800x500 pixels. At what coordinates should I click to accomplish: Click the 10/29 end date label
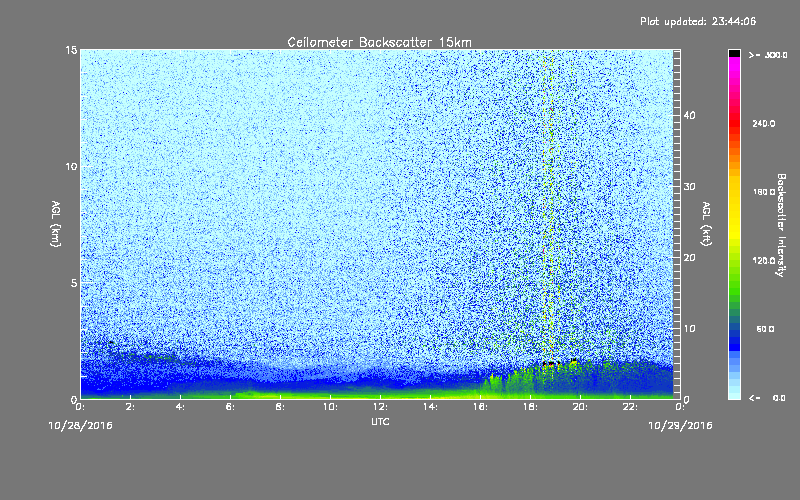click(x=680, y=426)
